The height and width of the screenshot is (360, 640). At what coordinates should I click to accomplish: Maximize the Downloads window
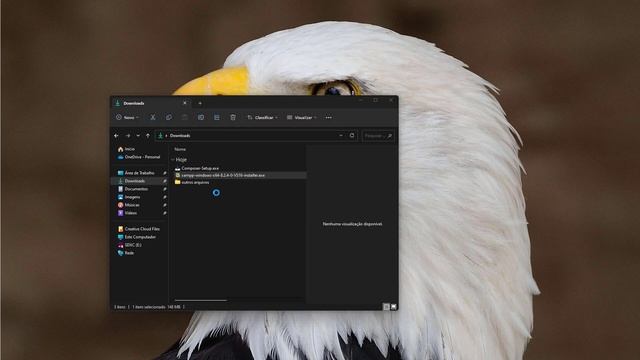376,100
